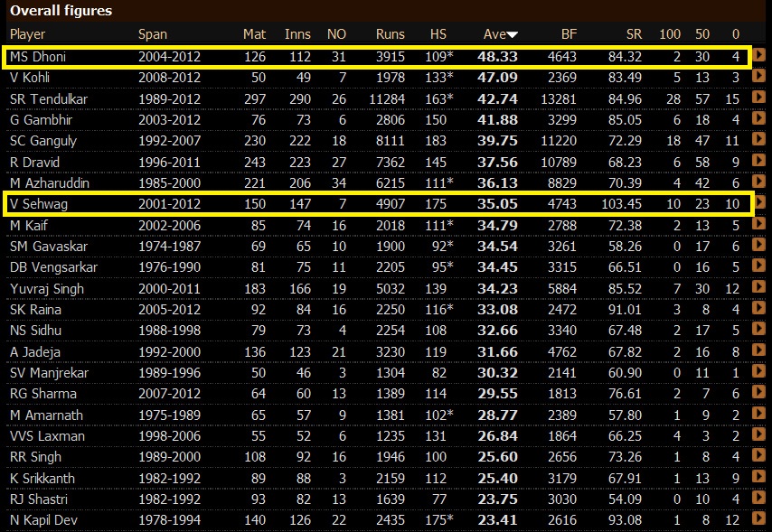Open details arrow for V Kohli row

pos(758,76)
